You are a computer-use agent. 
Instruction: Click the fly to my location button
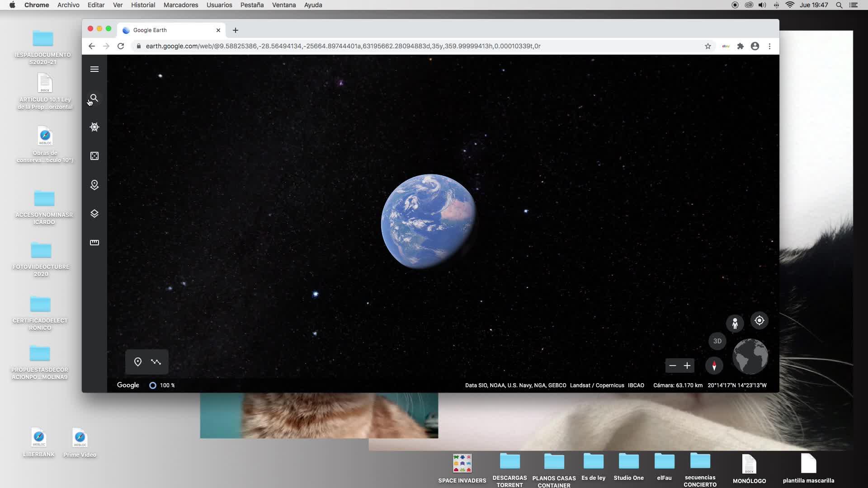(759, 320)
